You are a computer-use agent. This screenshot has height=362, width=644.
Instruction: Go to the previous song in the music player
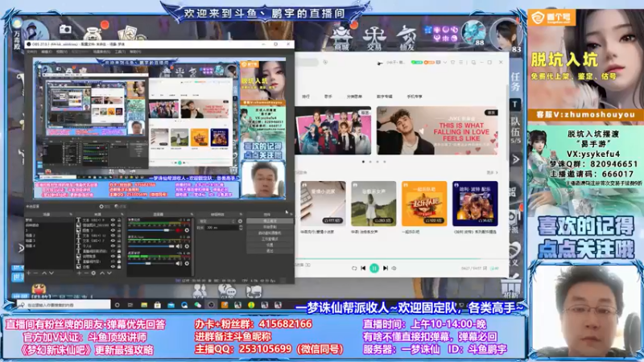(363, 268)
